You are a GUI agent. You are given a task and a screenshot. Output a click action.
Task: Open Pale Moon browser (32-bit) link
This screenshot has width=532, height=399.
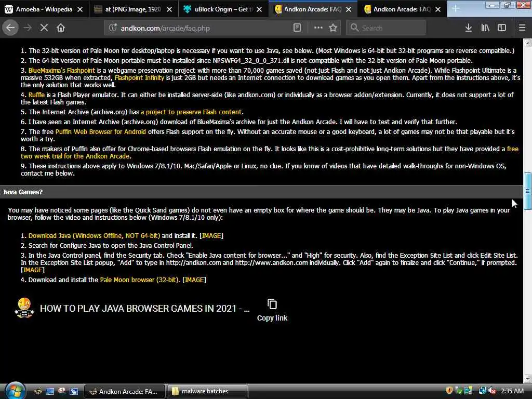pos(139,280)
